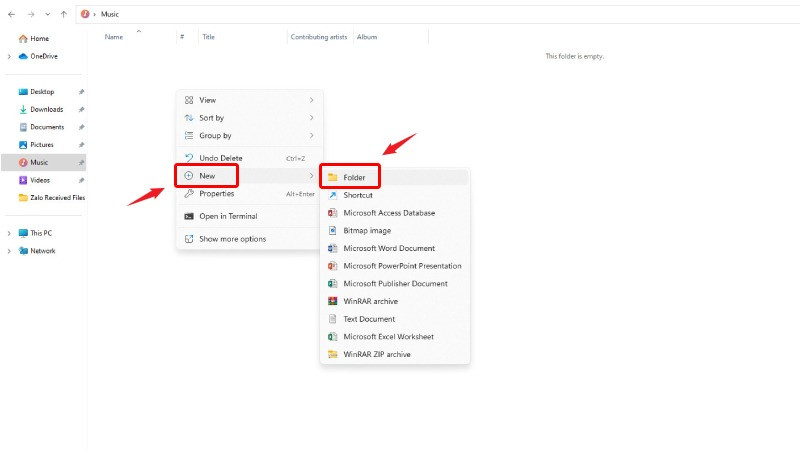
Task: Select the Music breadcrumb in the address bar
Action: pos(110,14)
